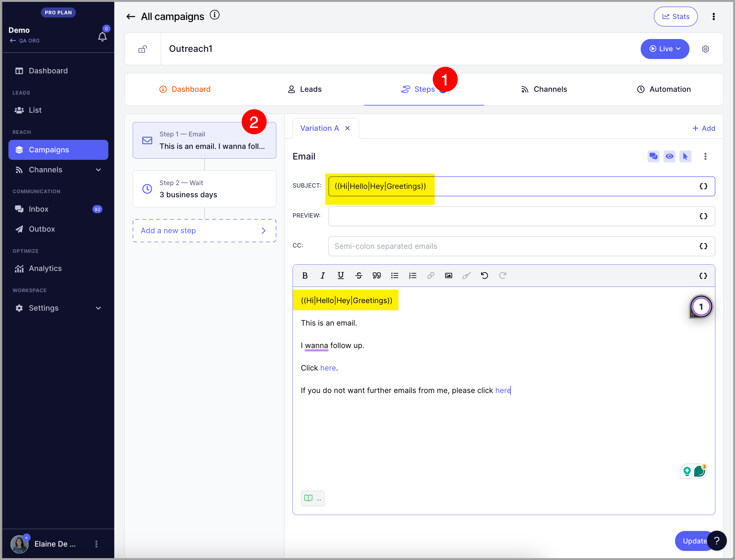
Task: Undo the last edit
Action: 485,276
